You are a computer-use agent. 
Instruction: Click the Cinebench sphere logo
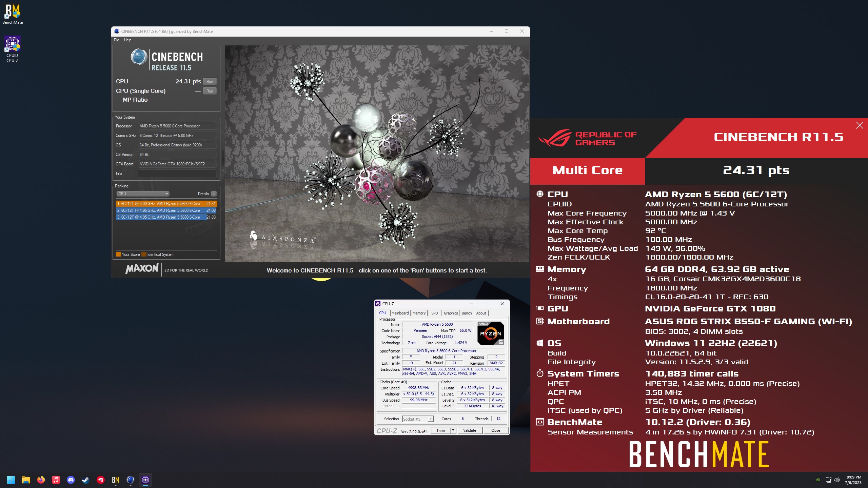[x=139, y=57]
